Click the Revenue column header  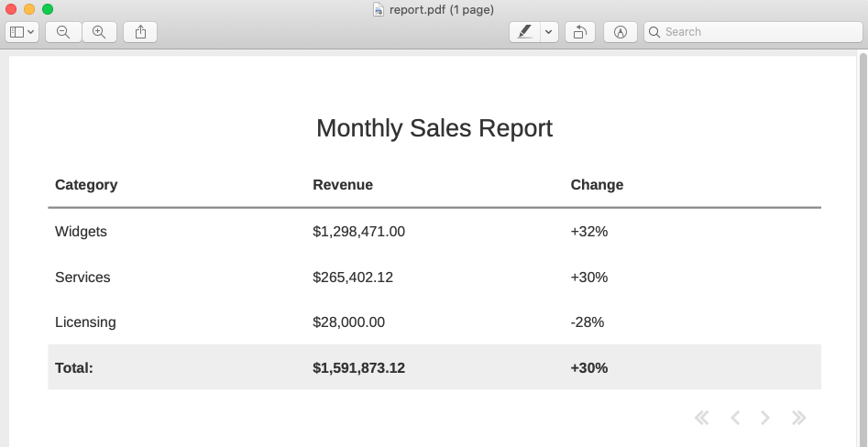343,184
